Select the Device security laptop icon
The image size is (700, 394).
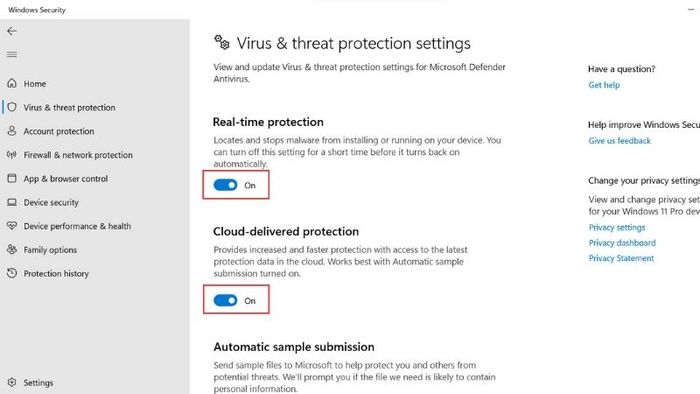(x=12, y=202)
